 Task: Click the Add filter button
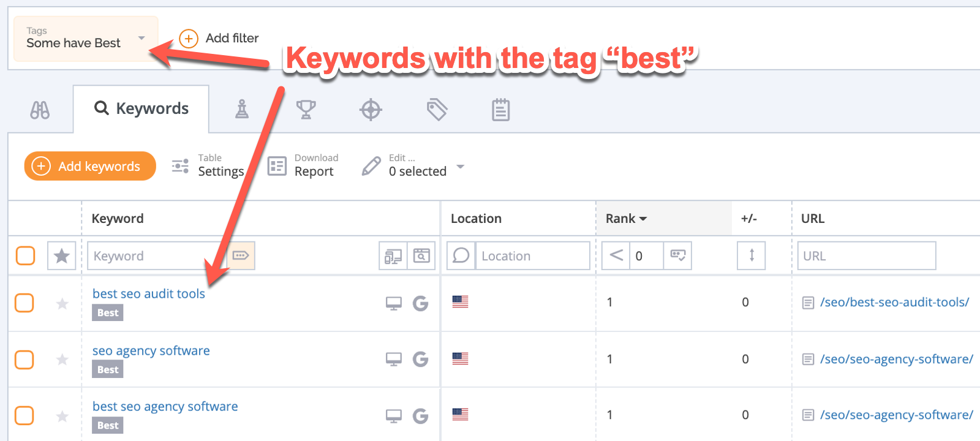(x=219, y=39)
